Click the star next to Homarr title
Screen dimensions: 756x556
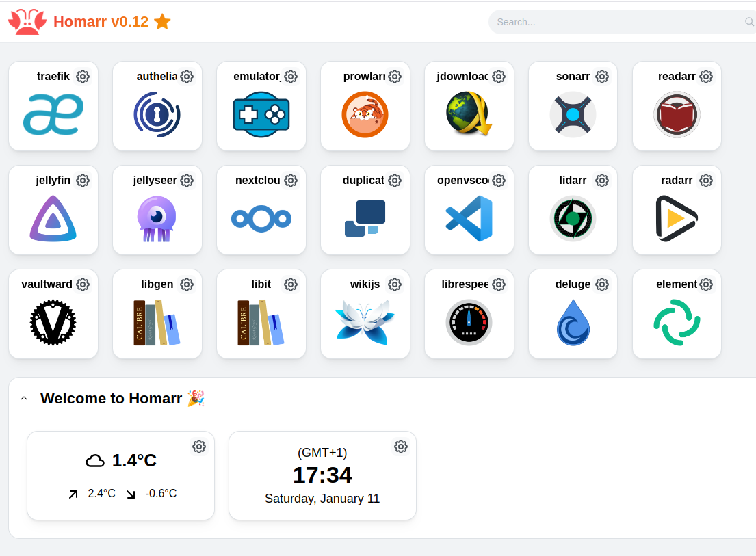(162, 21)
